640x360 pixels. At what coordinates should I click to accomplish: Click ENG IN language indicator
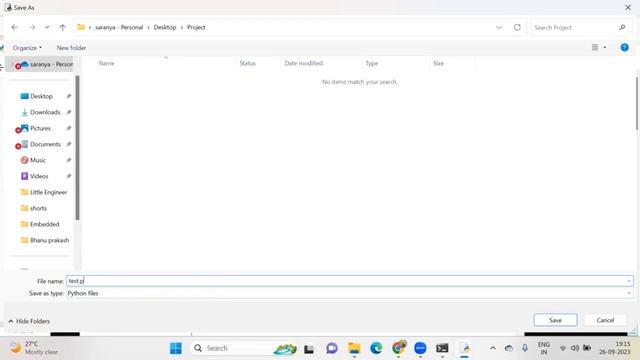544,348
